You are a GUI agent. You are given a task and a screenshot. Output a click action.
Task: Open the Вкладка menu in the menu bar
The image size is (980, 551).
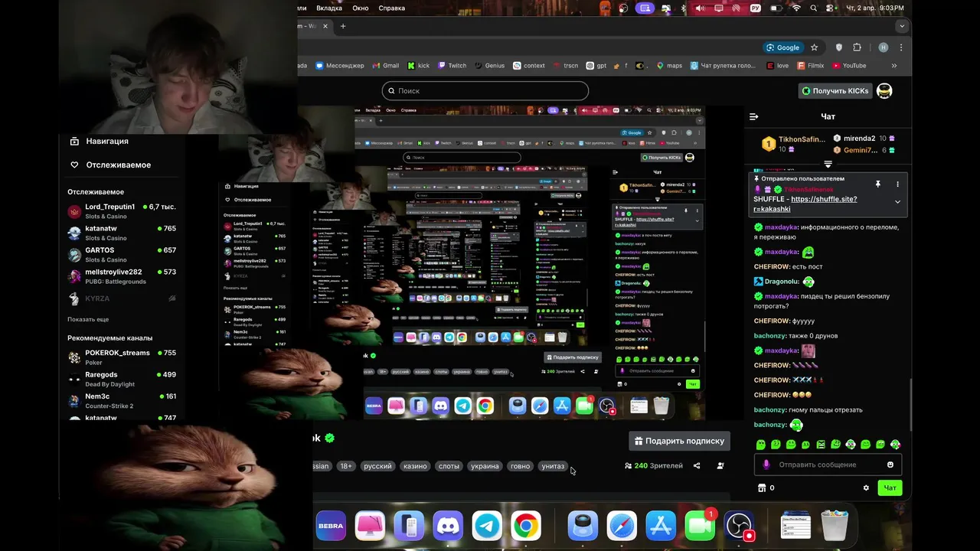tap(329, 8)
